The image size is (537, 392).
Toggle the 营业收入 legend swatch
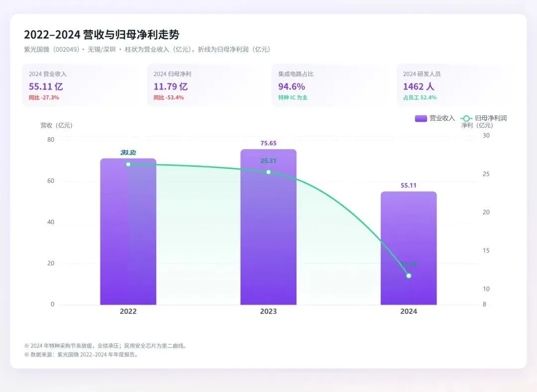[x=421, y=118]
